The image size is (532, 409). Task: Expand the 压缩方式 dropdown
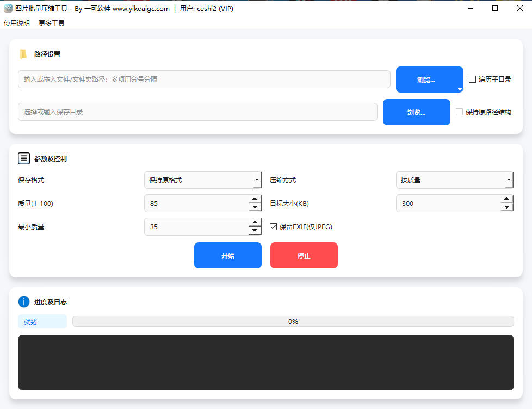click(x=454, y=180)
